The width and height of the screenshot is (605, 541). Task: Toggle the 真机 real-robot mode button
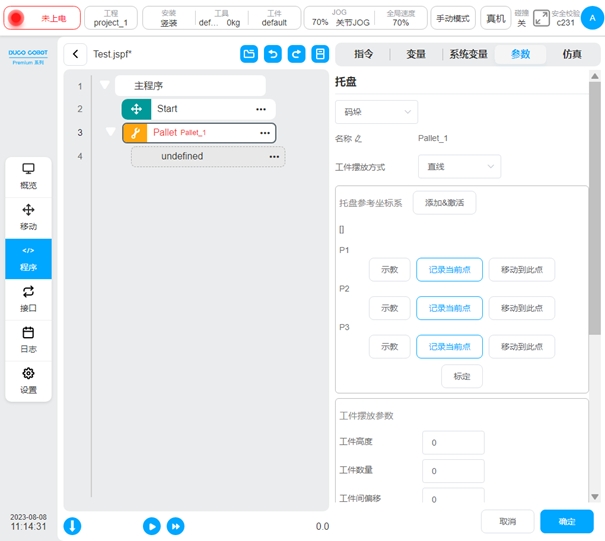point(494,18)
